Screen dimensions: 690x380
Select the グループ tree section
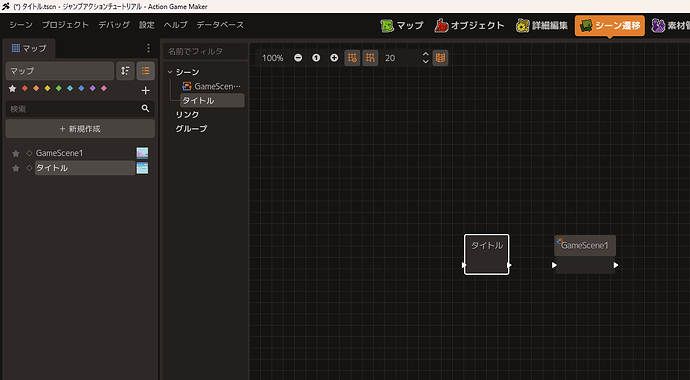(191, 129)
